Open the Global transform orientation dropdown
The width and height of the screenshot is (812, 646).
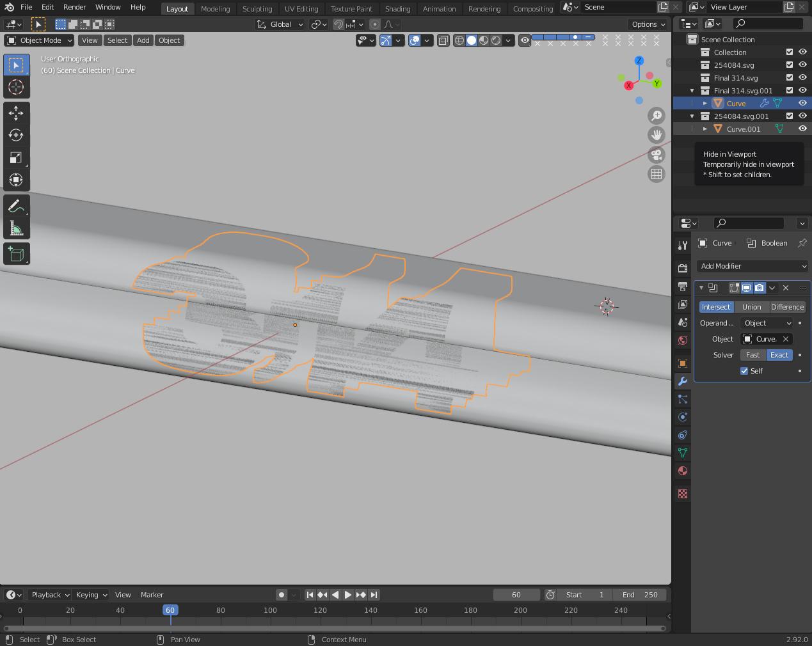tap(281, 24)
